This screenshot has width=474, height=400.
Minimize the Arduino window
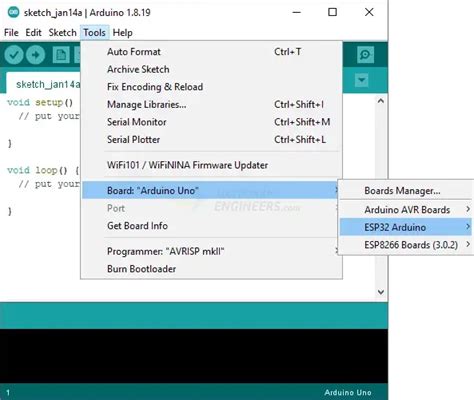297,12
